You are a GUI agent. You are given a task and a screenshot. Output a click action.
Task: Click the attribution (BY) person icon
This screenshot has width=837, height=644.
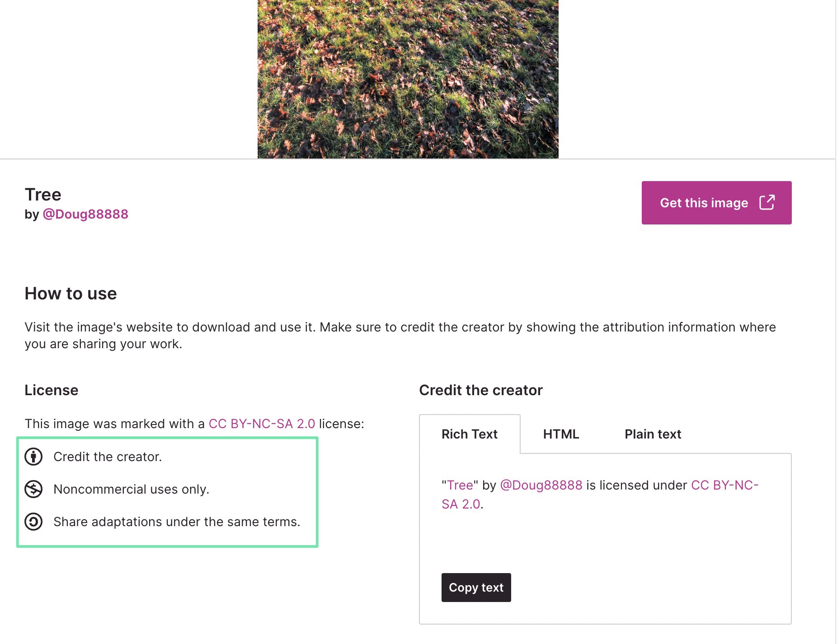tap(33, 457)
